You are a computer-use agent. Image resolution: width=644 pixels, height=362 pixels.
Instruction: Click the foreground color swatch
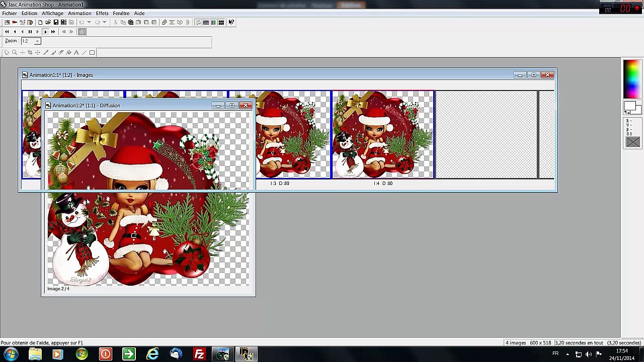tap(629, 106)
